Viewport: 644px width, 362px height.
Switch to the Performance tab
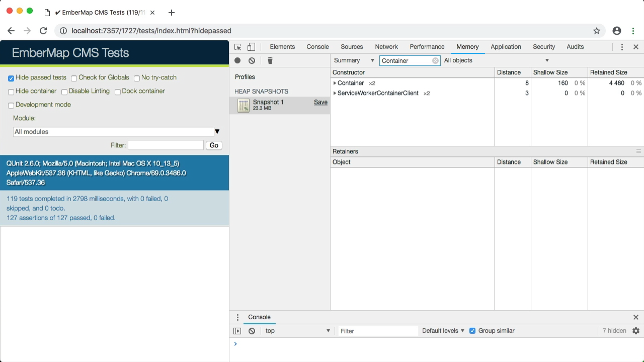427,47
